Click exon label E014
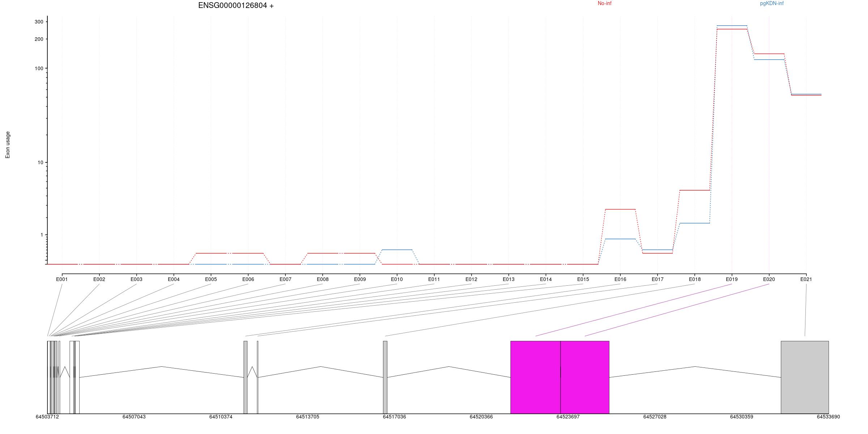The width and height of the screenshot is (868, 434). [x=546, y=279]
